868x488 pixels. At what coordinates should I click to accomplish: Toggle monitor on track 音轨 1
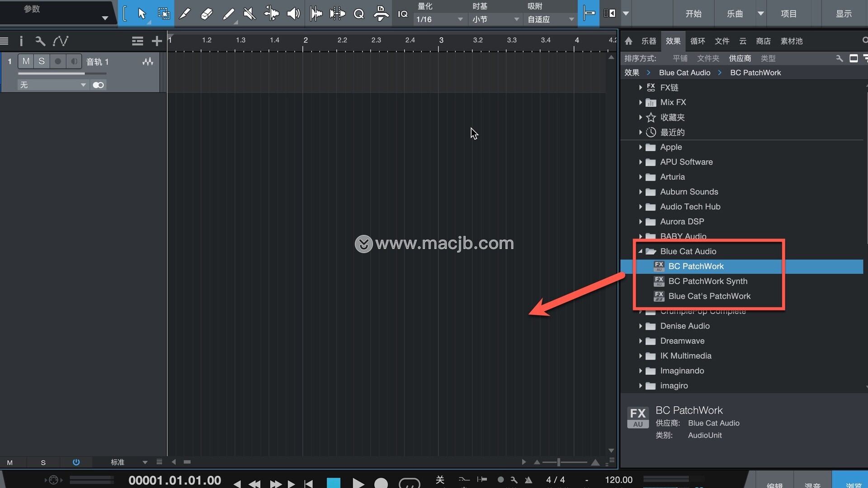pyautogui.click(x=74, y=61)
